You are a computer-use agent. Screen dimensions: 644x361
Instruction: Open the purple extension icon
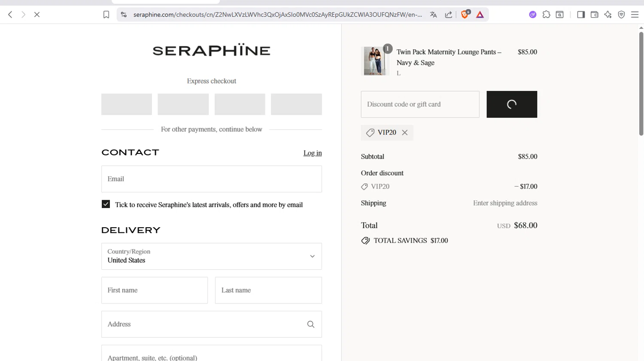pyautogui.click(x=533, y=15)
